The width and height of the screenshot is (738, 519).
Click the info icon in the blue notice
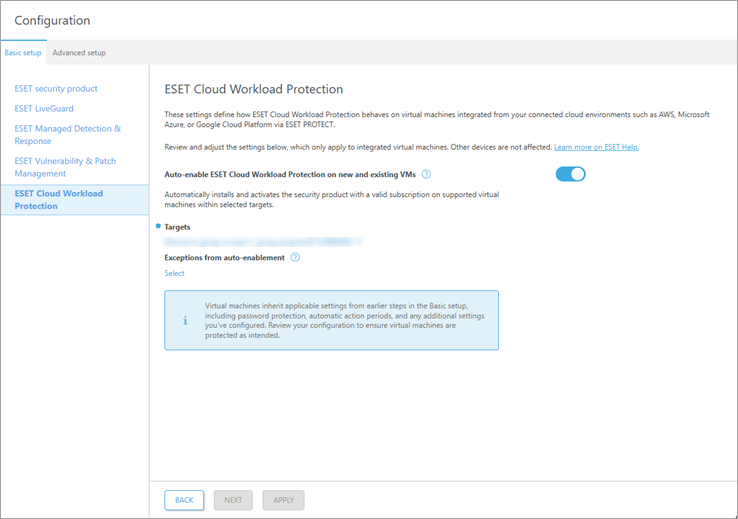click(185, 321)
